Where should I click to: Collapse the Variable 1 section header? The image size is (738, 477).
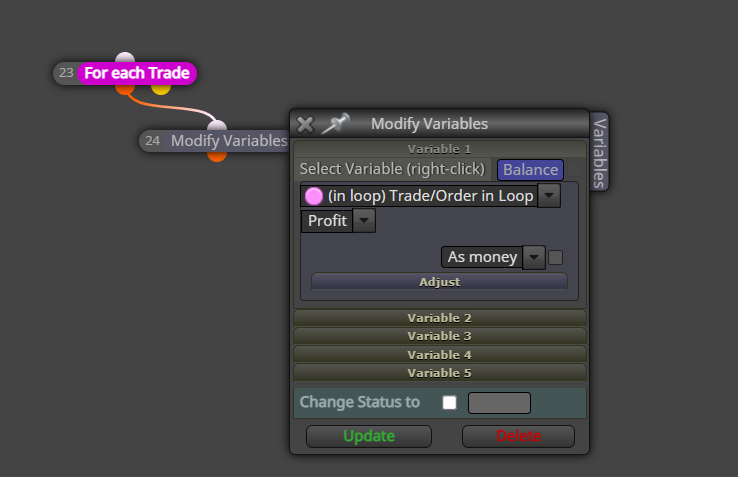tap(440, 149)
